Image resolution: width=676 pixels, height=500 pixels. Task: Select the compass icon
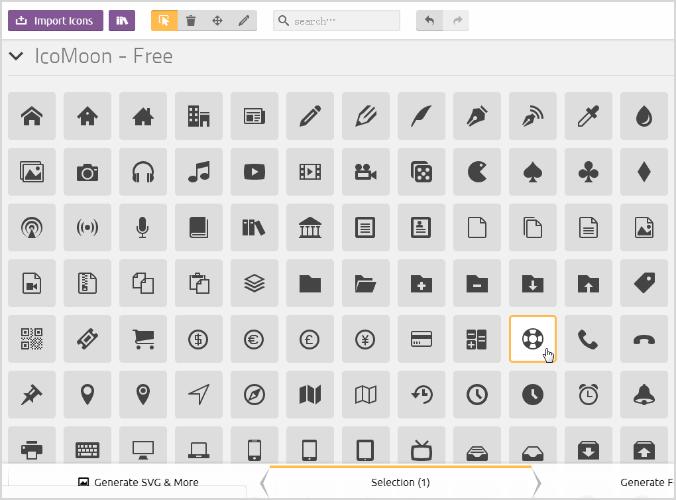(x=254, y=394)
